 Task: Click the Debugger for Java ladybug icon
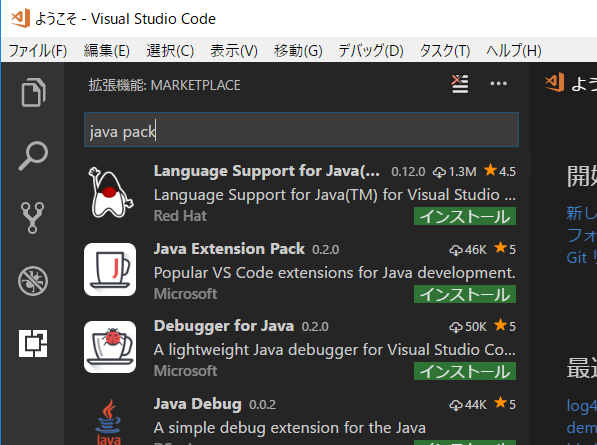(110, 347)
